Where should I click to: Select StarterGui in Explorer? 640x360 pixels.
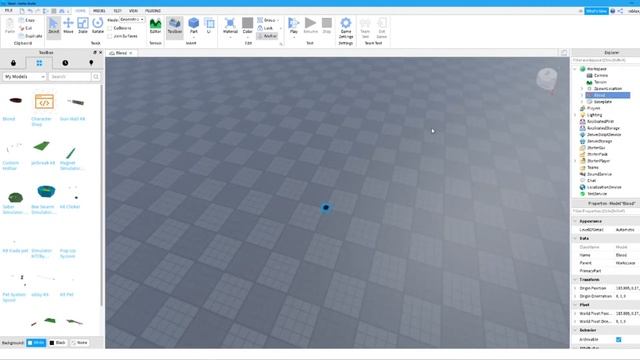click(596, 148)
